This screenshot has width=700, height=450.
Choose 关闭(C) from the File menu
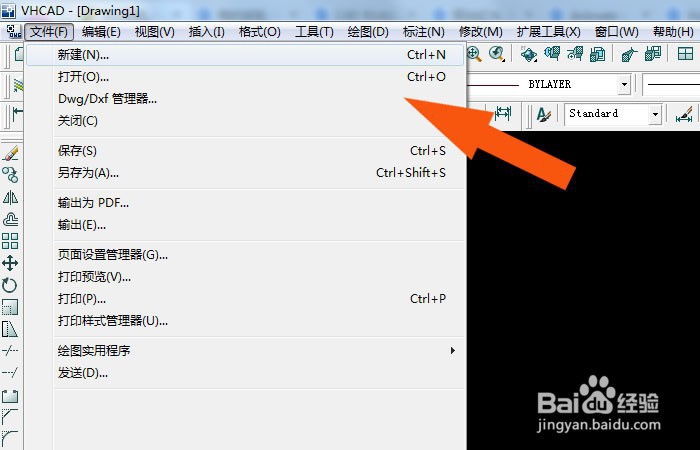(245, 121)
